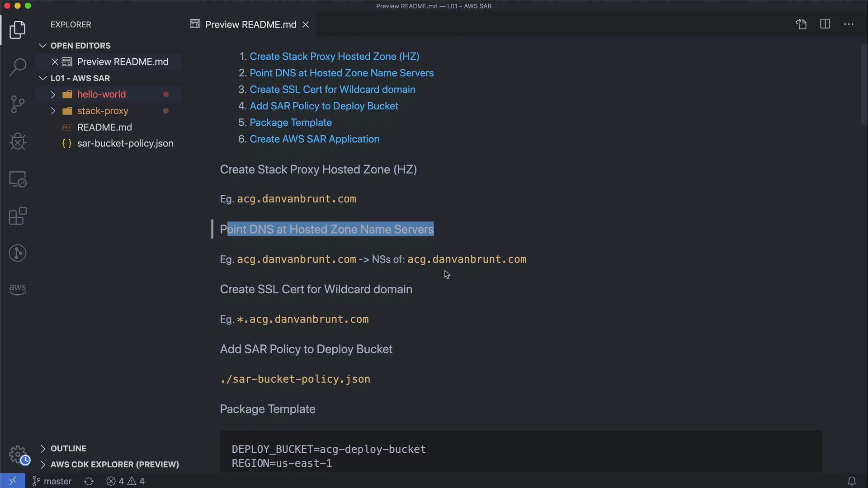The image size is (868, 488).
Task: Open the Extensions view
Action: point(18,216)
